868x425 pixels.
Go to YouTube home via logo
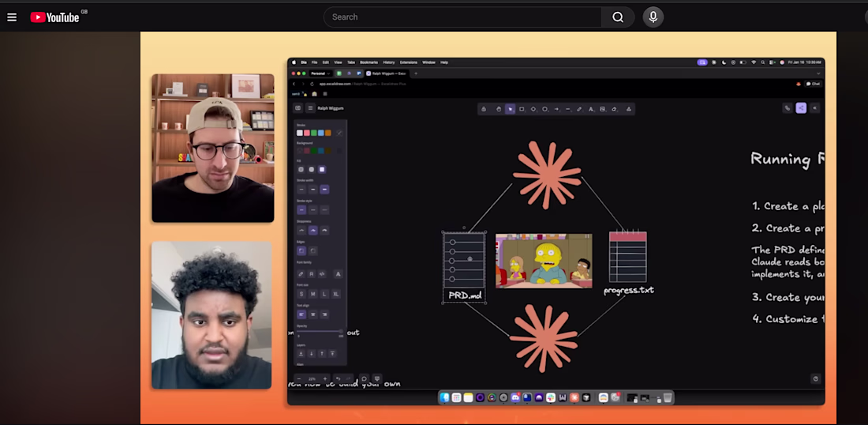pyautogui.click(x=55, y=17)
